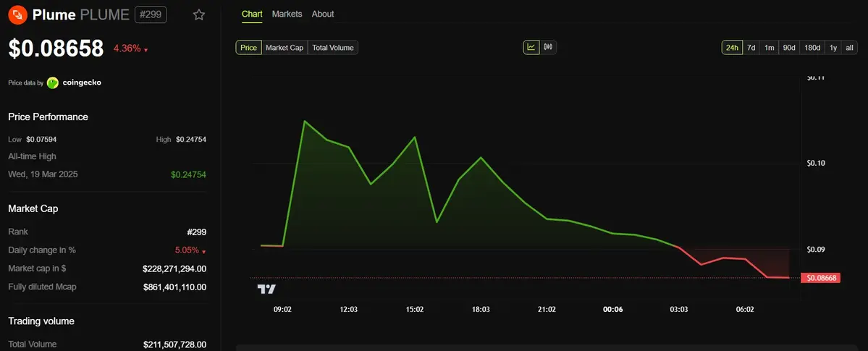The image size is (868, 351).
Task: Click the CoinGecko logo icon
Action: pyautogui.click(x=53, y=83)
